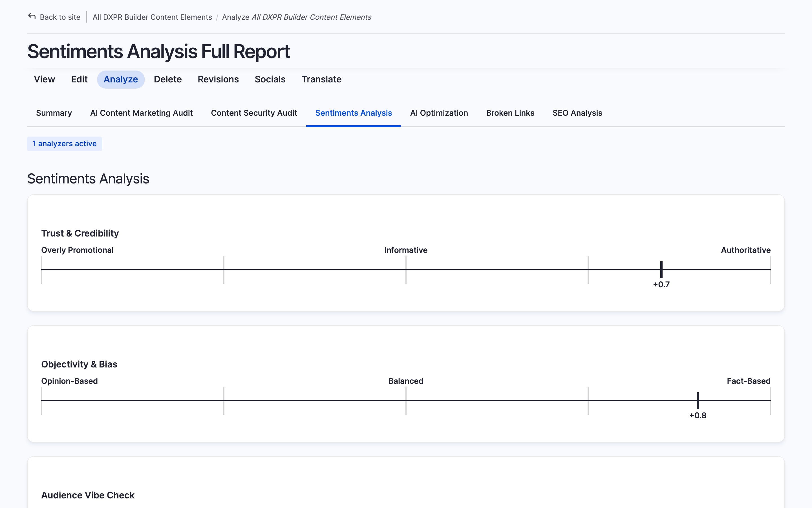The width and height of the screenshot is (812, 508).
Task: Click the +0.8 score value
Action: tap(698, 416)
